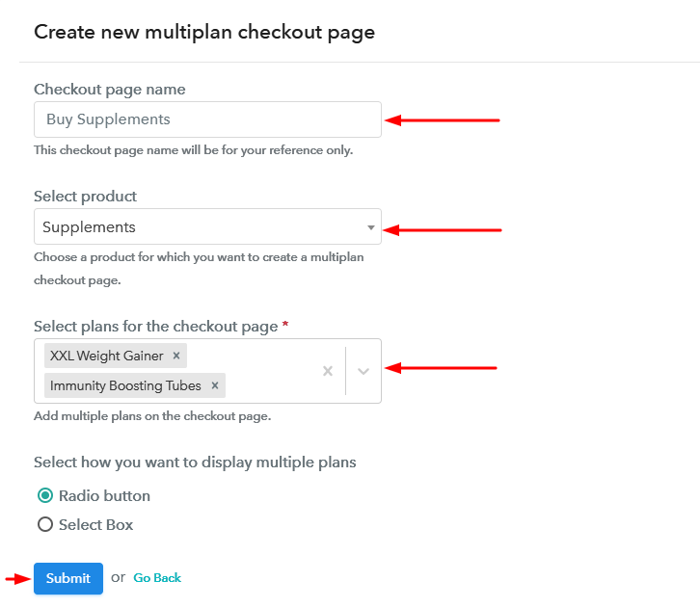The image size is (700, 608).
Task: Clear all selected plans with the X
Action: point(328,371)
